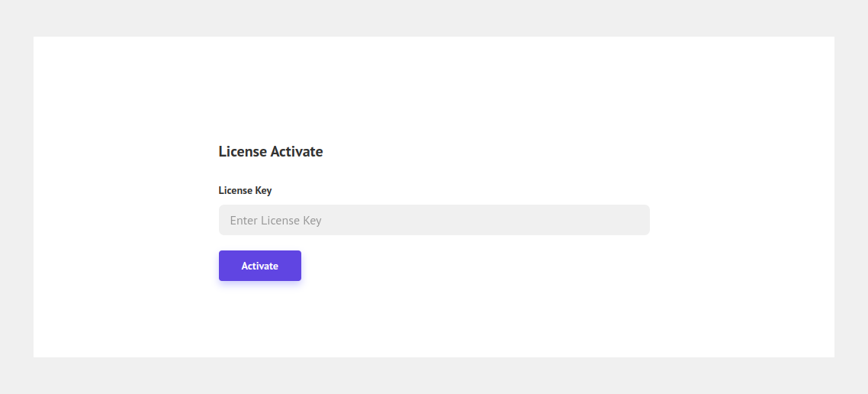Screen dimensions: 868x394
Task: Click the word "Activate" in the heading
Action: coord(297,151)
